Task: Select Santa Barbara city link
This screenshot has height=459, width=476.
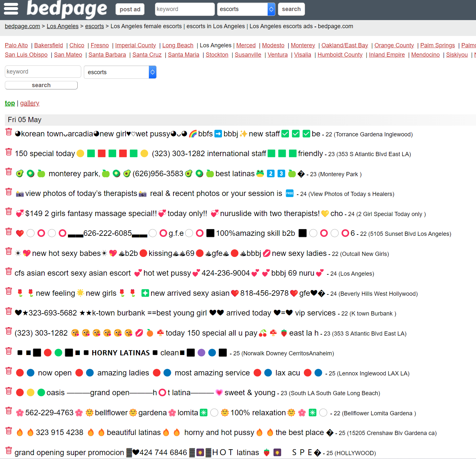Action: click(x=107, y=55)
